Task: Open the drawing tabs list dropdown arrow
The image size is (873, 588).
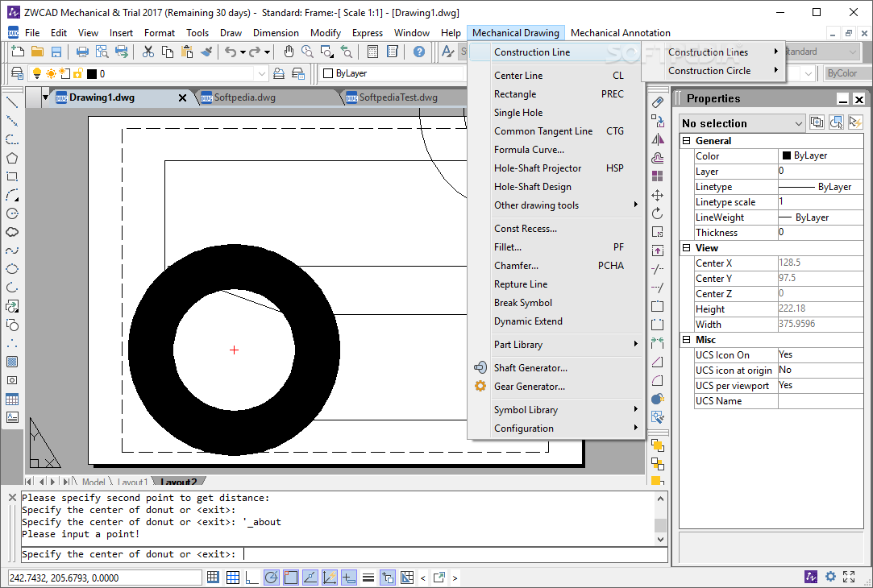Action: click(46, 97)
